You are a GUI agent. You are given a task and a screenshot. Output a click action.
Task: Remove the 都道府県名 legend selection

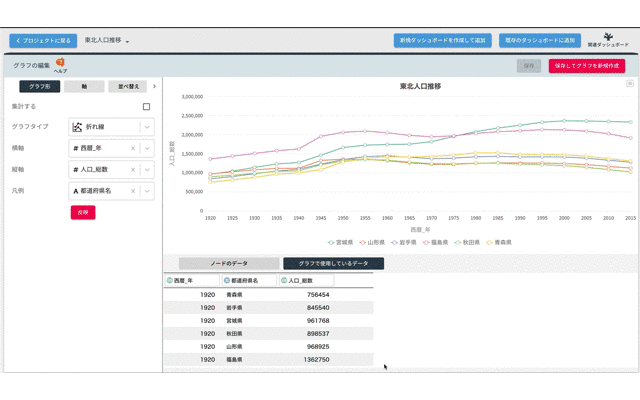(133, 190)
